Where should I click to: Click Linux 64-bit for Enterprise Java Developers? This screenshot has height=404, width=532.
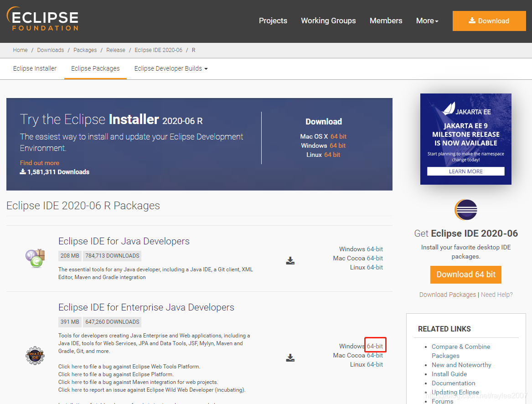coord(375,365)
